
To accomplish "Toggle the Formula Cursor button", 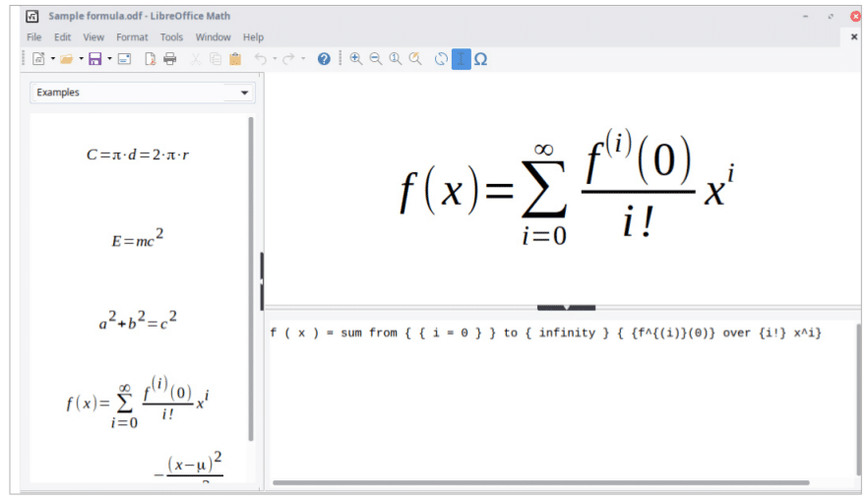I will coord(461,59).
